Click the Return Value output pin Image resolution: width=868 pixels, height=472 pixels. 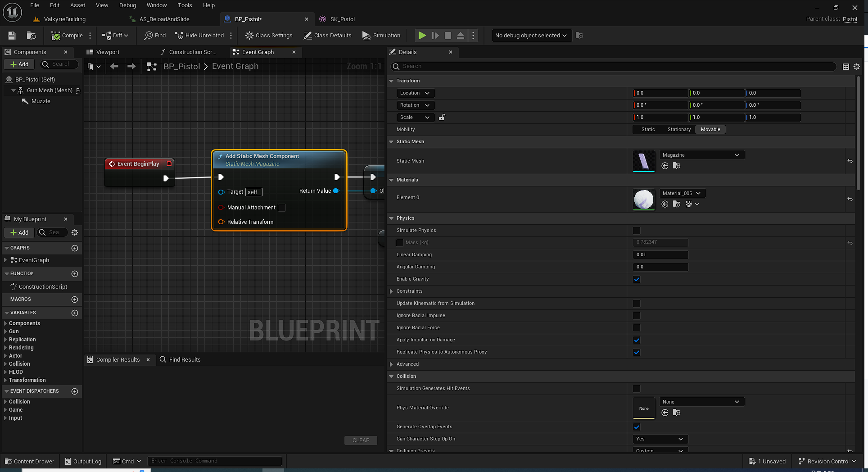[x=336, y=191]
